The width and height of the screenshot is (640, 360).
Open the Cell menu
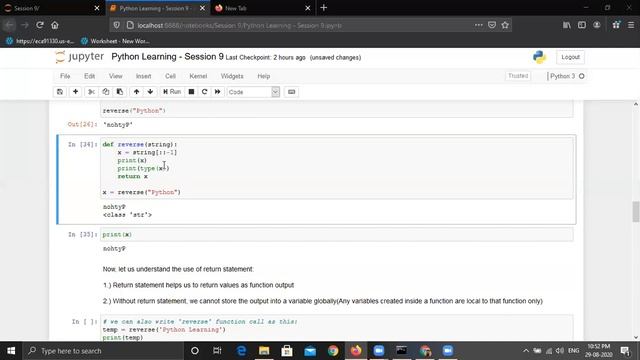coord(170,76)
